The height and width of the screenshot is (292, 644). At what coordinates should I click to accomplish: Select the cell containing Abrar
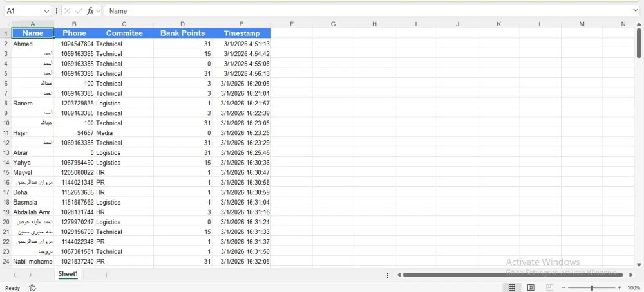pyautogui.click(x=33, y=152)
